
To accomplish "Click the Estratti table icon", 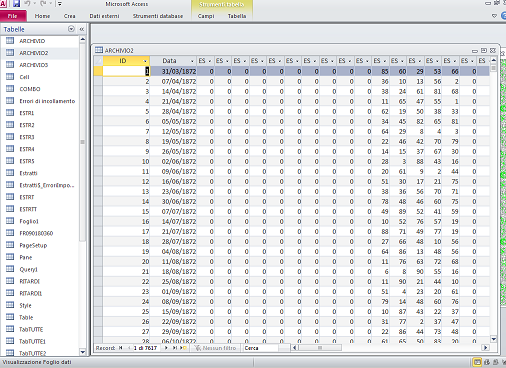I will (10, 173).
